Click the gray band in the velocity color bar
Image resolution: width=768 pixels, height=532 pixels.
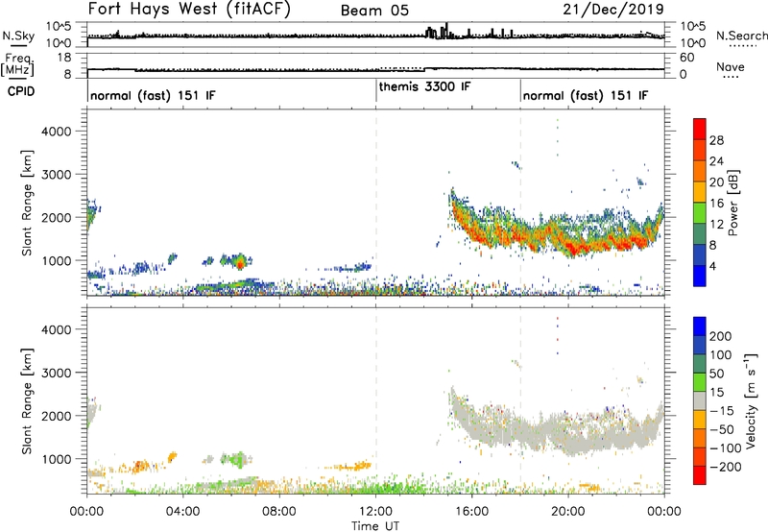pos(700,400)
